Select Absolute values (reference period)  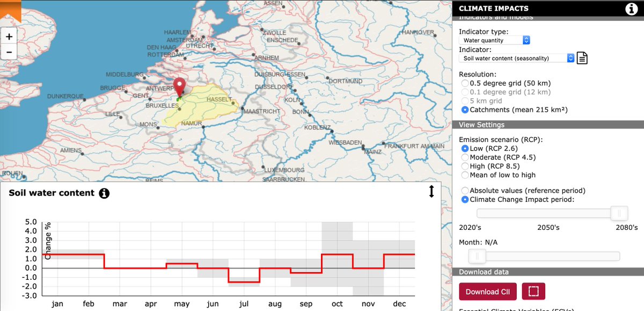click(x=465, y=191)
